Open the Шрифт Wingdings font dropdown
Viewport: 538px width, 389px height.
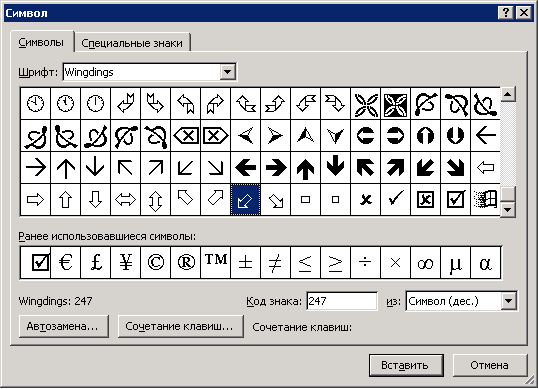[x=227, y=72]
